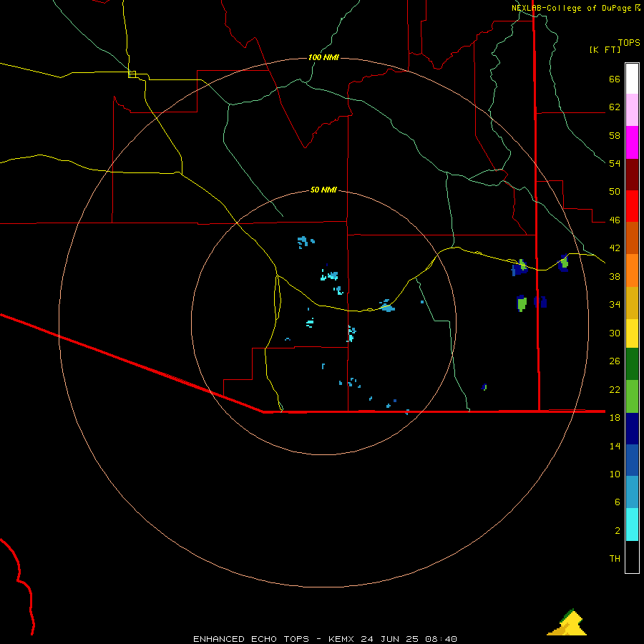This screenshot has height=644, width=644.
Task: Pick the light pink legend swatch
Action: pos(632,110)
